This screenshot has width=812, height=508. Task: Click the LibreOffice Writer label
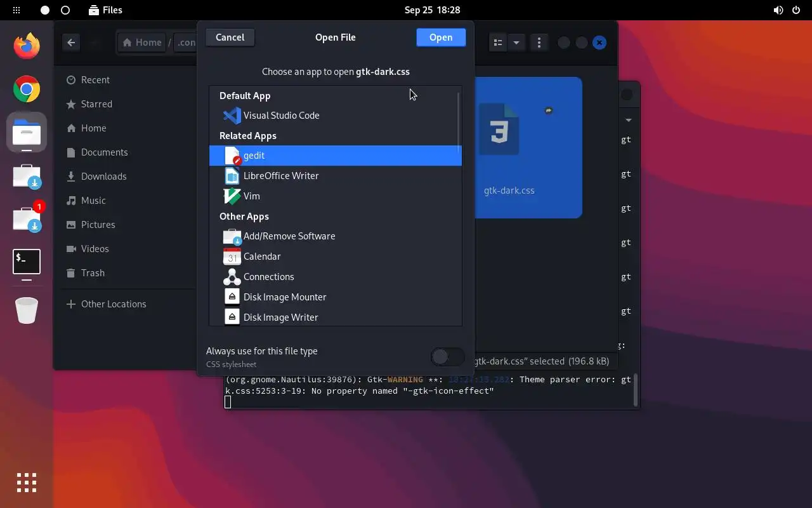click(x=281, y=176)
